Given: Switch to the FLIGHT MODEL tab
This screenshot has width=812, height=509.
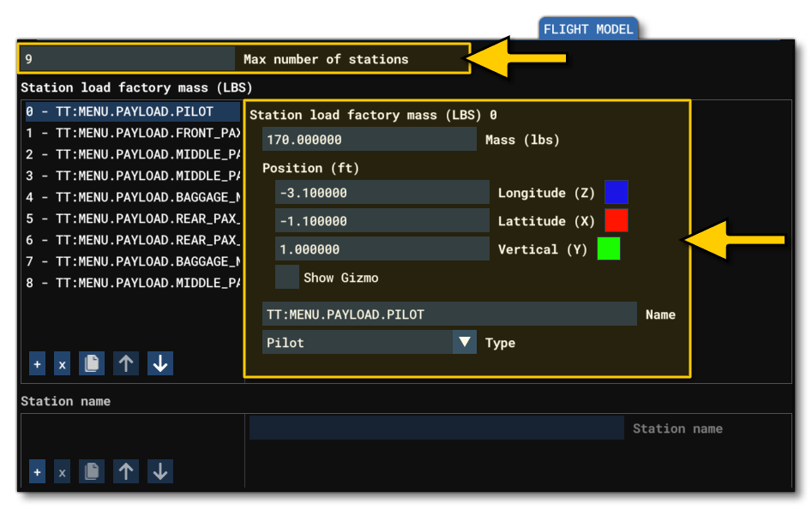Looking at the screenshot, I should point(589,28).
